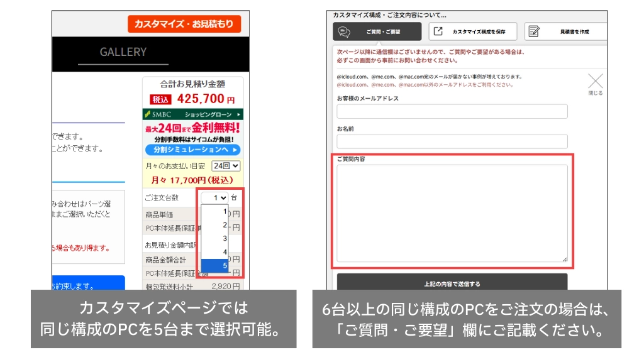Viewport: 644px width, 362px height.
Task: Grab the resize handle of ご質問内容 textarea
Action: (564, 258)
